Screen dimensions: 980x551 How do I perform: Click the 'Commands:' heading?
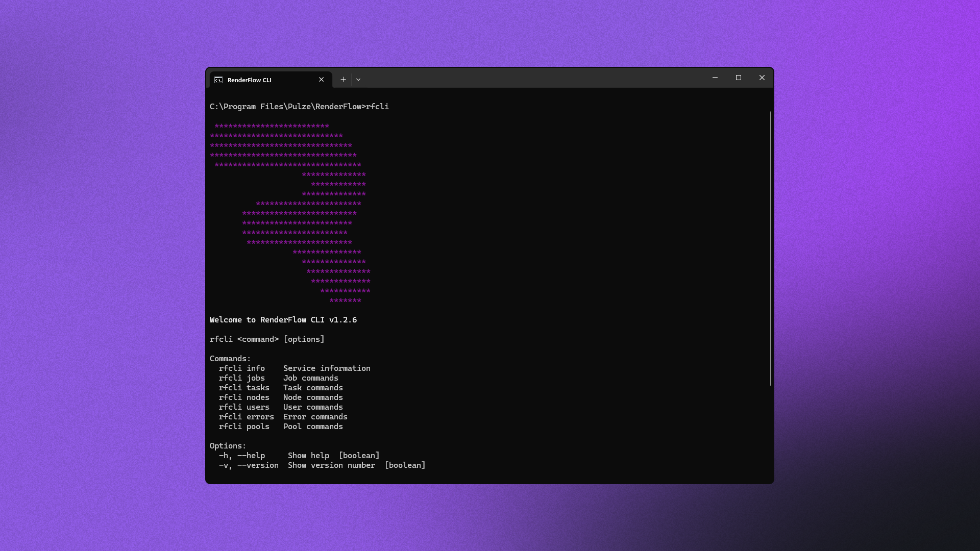(x=230, y=359)
